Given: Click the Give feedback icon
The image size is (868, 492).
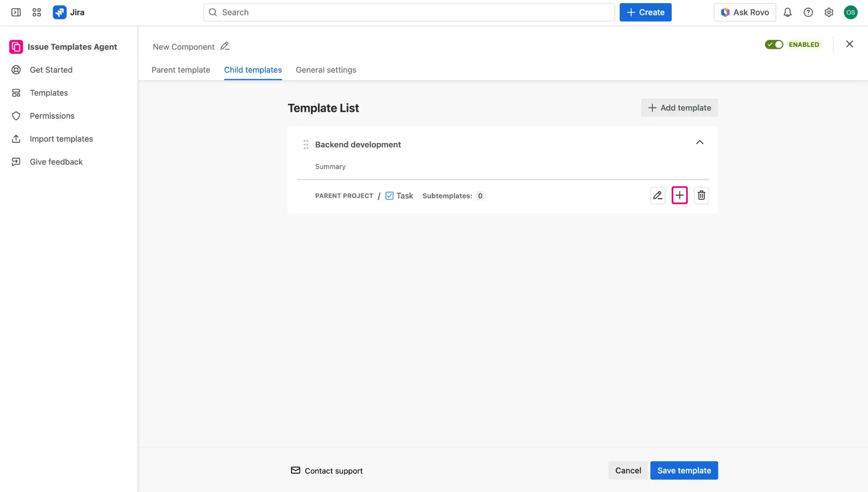Looking at the screenshot, I should [x=16, y=161].
